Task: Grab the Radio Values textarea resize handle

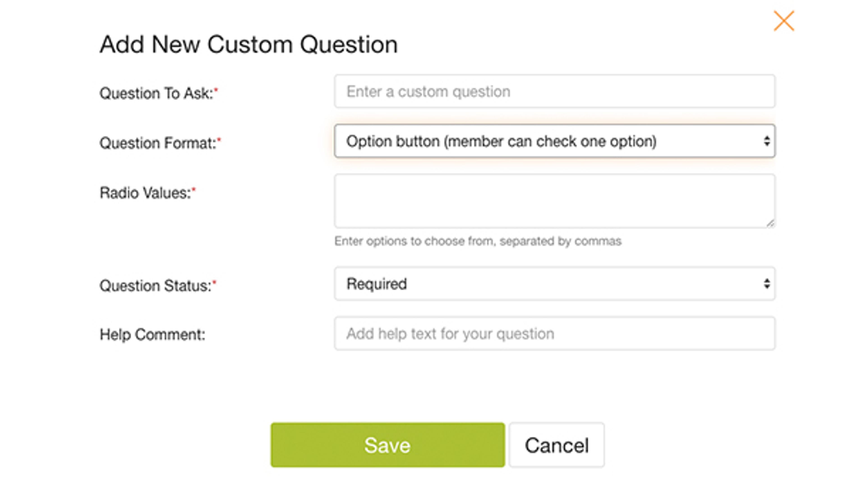Action: 770,224
